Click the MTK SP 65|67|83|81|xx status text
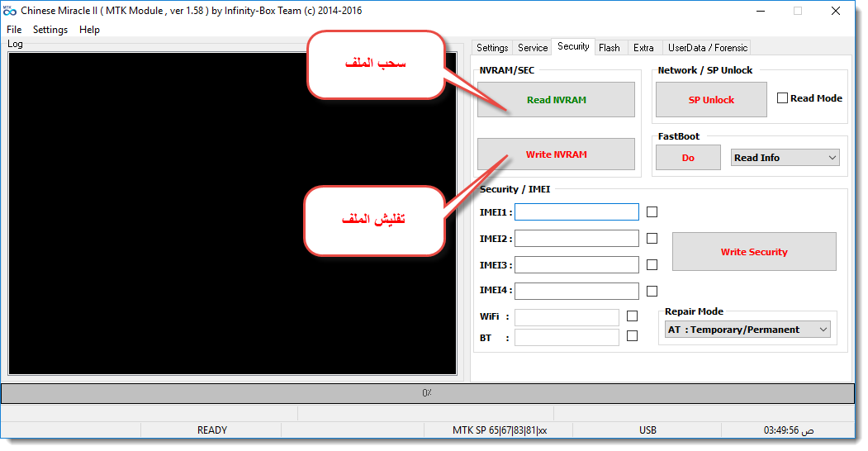Viewport: 868px width, 451px height. (x=500, y=430)
